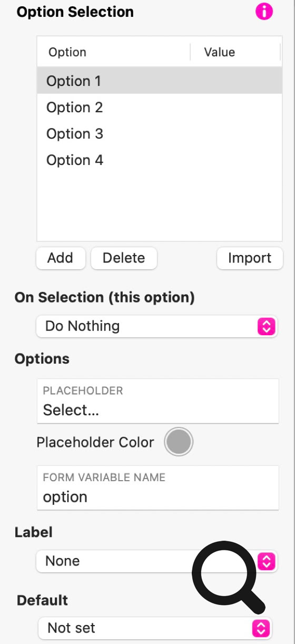
Task: Click the pink stepper arrows on Do Nothing
Action: pos(267,326)
